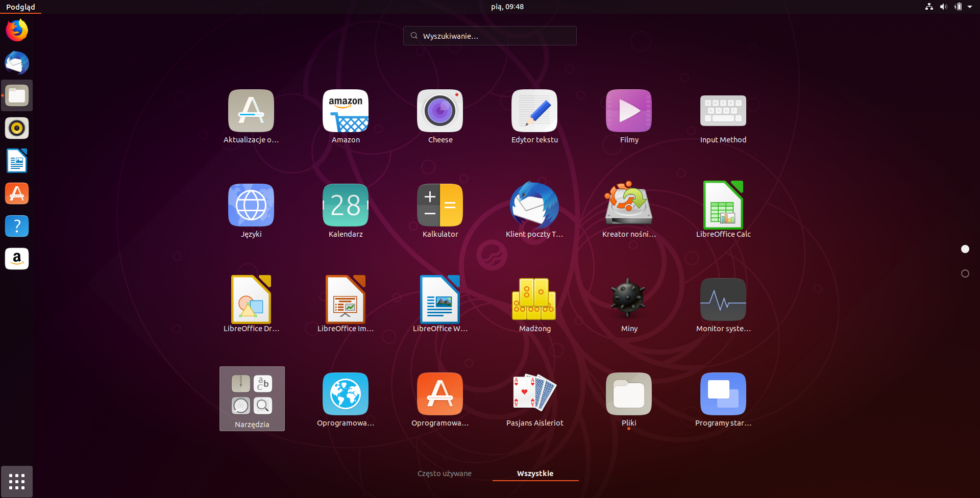Select the Wszystkie tab

pyautogui.click(x=535, y=474)
